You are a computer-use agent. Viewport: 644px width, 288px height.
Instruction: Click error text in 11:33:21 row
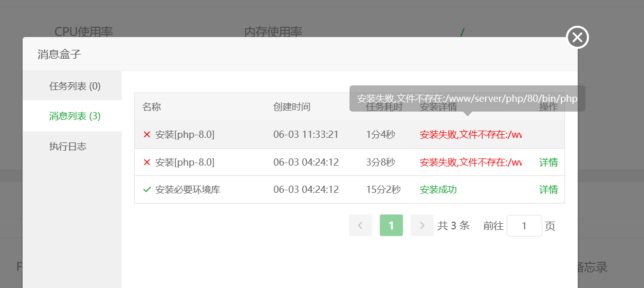[x=471, y=135]
